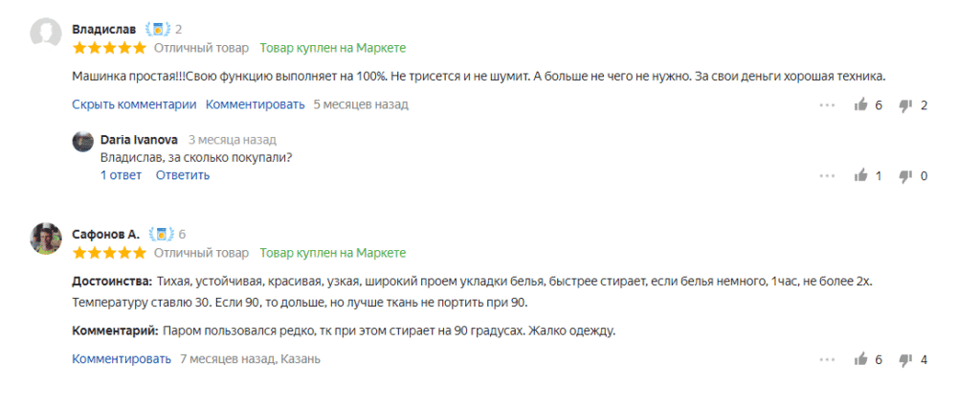Dislike Vladislav's review with thumbs down
Screen dimensions: 980x410
904,105
